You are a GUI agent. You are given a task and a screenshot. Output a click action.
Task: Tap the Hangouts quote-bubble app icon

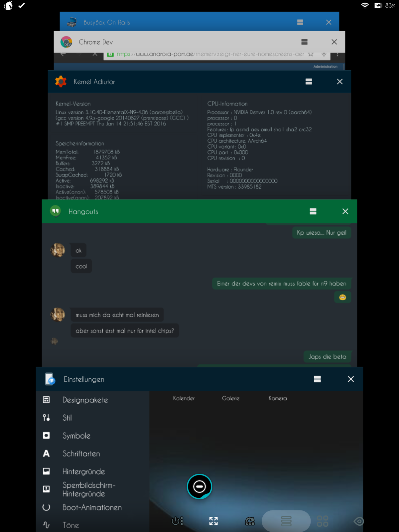point(56,211)
